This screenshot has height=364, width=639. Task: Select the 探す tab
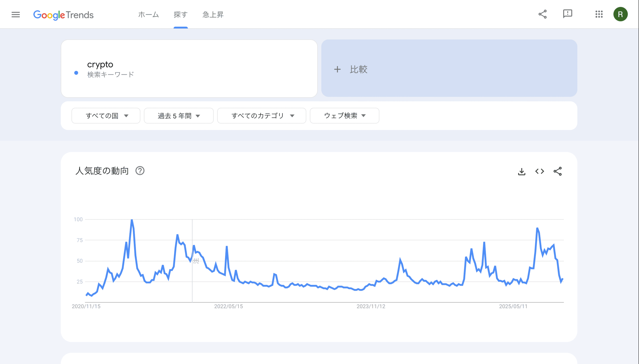coord(180,15)
